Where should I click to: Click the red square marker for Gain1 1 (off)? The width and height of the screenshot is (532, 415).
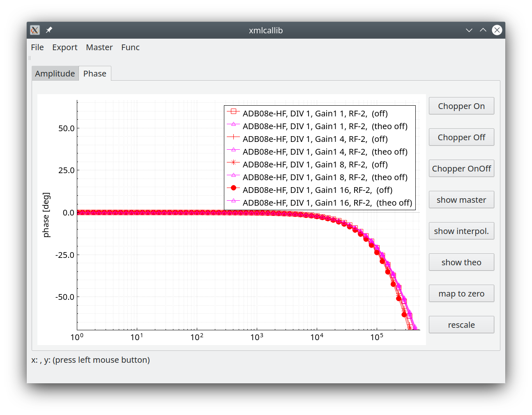pyautogui.click(x=233, y=111)
